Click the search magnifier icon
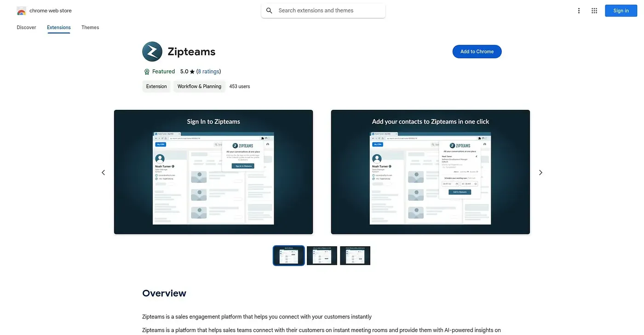This screenshot has height=335, width=644. (270, 11)
